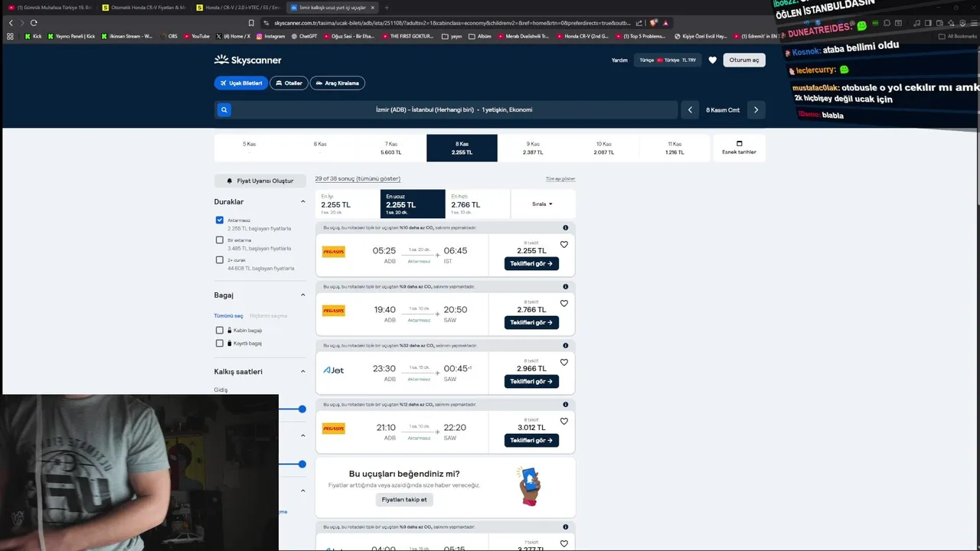Open CO2 info icon above 19:40 flight
Viewport: 980px width, 551px height.
[566, 286]
